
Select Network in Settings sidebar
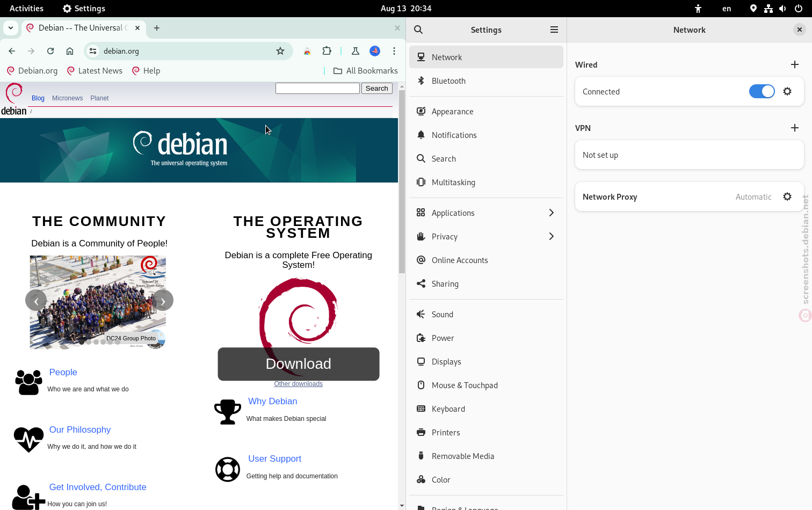pos(486,57)
